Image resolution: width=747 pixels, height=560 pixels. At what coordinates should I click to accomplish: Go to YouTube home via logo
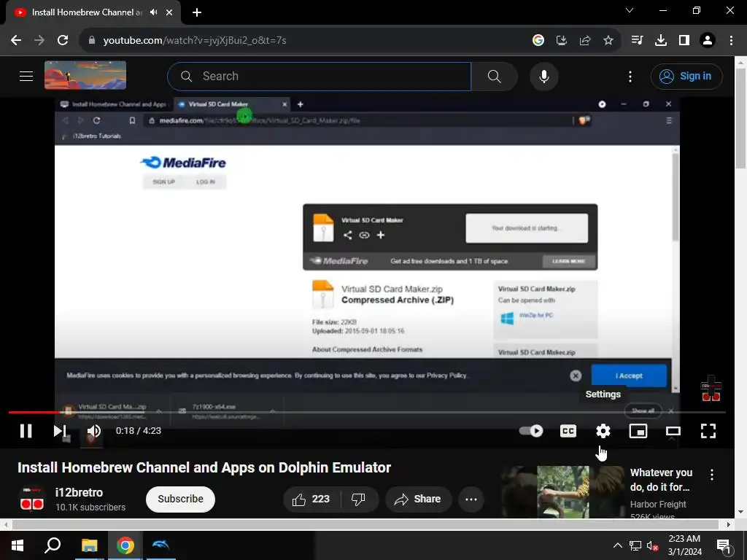pyautogui.click(x=85, y=75)
